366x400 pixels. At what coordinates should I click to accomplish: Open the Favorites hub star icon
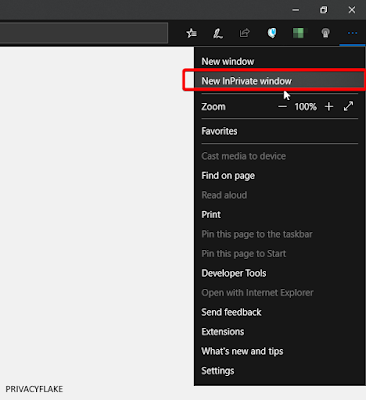[192, 33]
